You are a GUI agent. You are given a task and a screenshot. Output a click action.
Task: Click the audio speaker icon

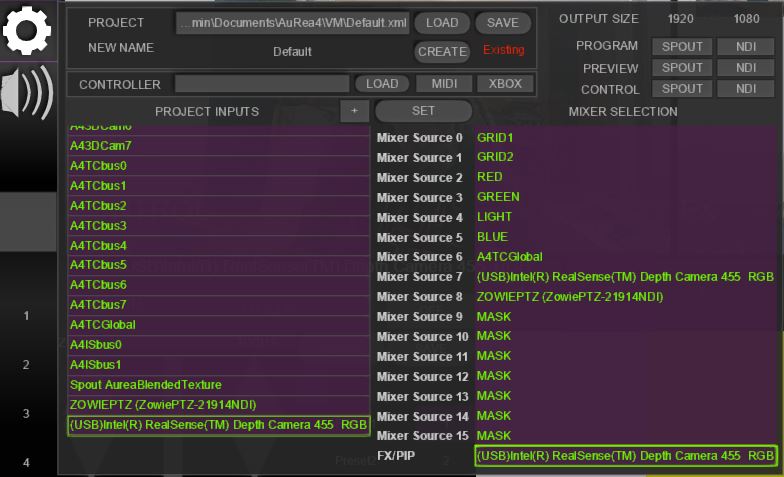click(x=27, y=93)
